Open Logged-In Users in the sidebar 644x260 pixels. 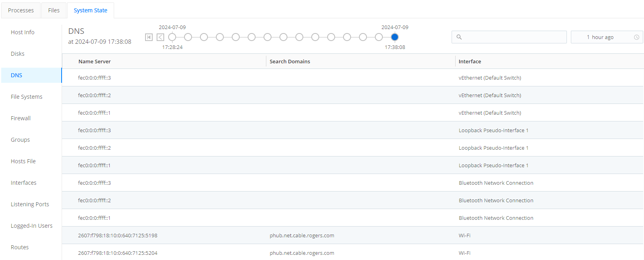pyautogui.click(x=31, y=226)
